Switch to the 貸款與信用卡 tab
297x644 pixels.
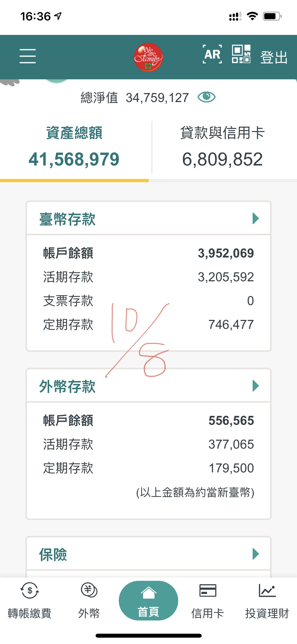[222, 147]
